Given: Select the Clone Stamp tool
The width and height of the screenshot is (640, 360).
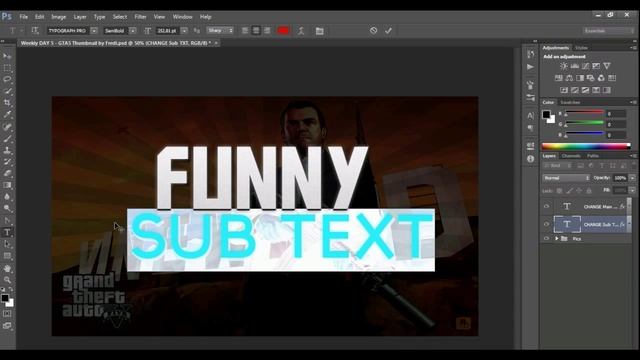Looking at the screenshot, I should 7,151.
